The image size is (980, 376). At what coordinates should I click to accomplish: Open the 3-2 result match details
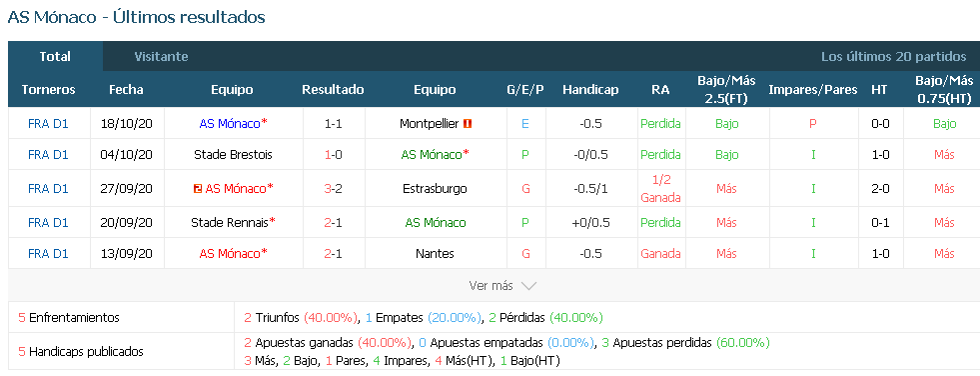(x=333, y=188)
